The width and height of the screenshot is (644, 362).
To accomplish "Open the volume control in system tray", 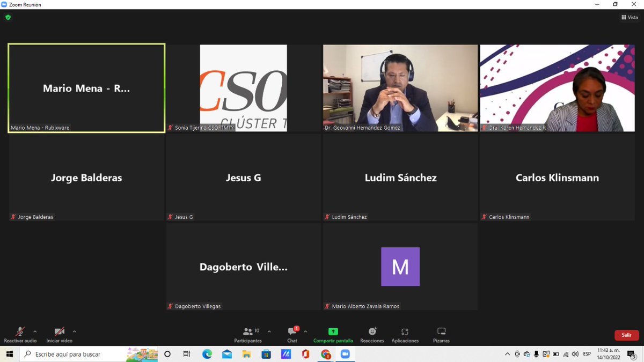I will click(x=575, y=354).
